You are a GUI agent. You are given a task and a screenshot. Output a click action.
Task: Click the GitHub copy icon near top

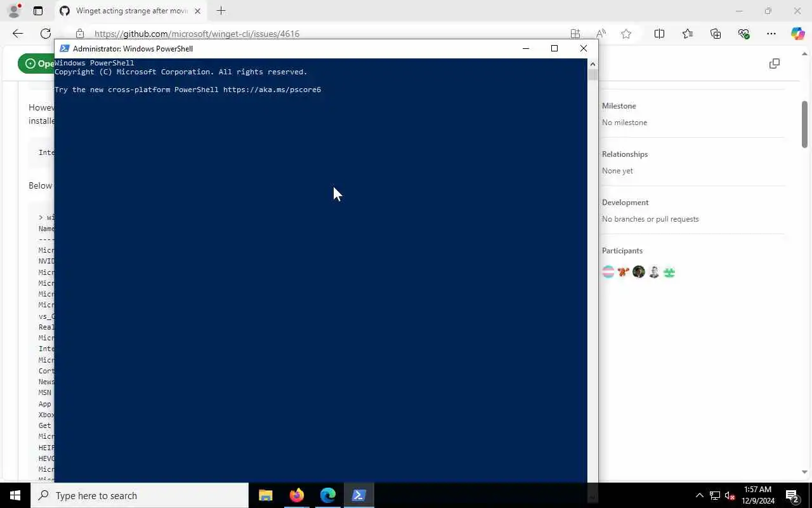(774, 63)
